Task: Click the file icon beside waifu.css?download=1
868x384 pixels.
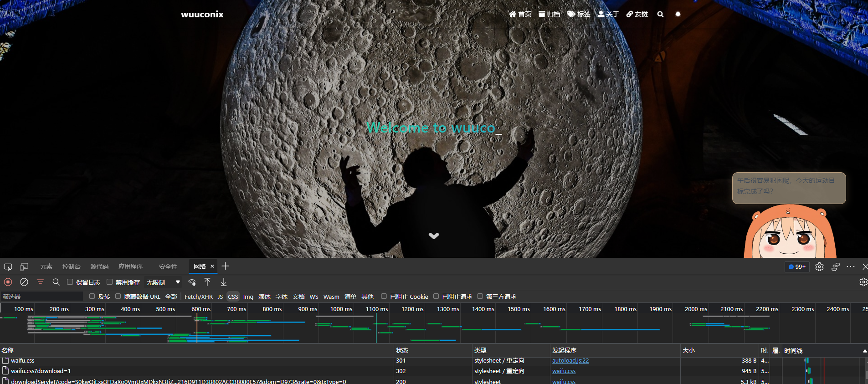Action: point(5,371)
